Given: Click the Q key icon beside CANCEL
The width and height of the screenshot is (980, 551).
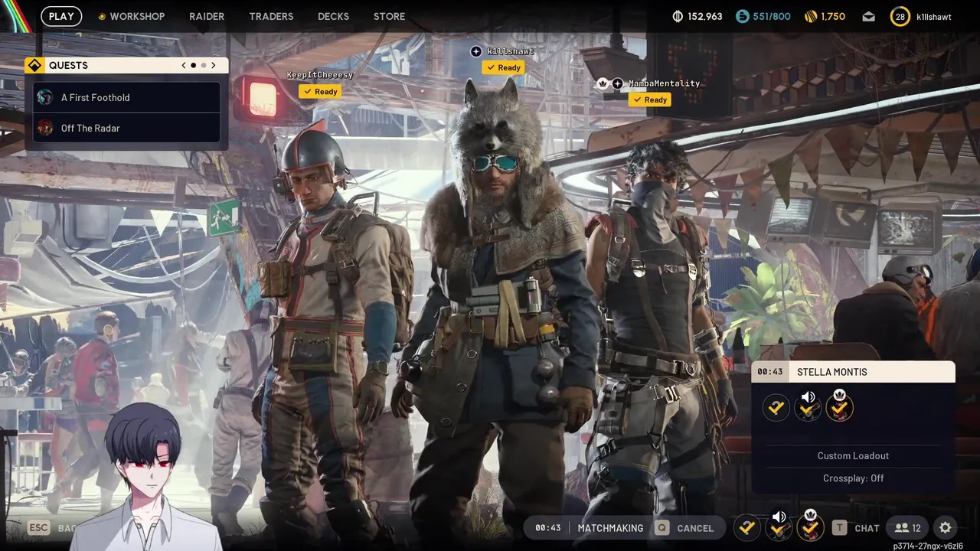Looking at the screenshot, I should pos(661,528).
